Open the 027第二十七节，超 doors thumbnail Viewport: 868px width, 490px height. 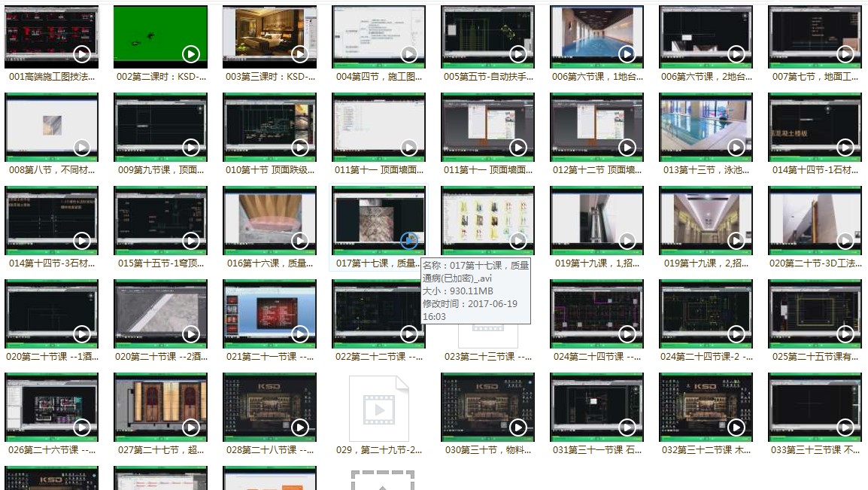click(161, 407)
